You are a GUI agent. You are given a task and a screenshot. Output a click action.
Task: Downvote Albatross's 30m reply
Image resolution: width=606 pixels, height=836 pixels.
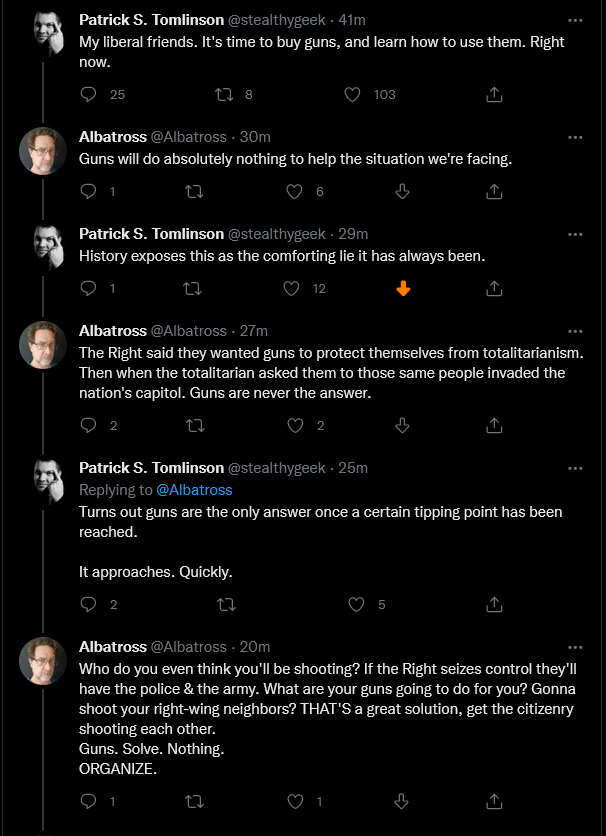pos(402,191)
